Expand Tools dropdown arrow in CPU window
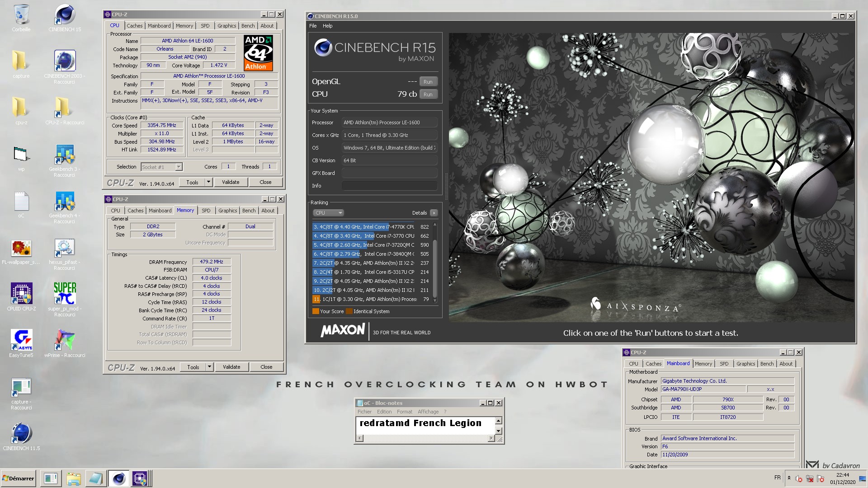The width and height of the screenshot is (868, 488). (x=208, y=182)
